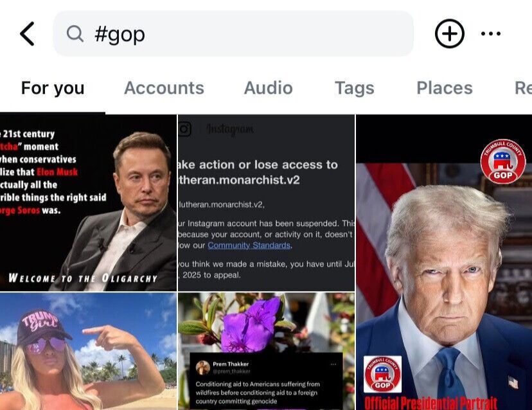Tap the circled plus icon

[x=449, y=34]
